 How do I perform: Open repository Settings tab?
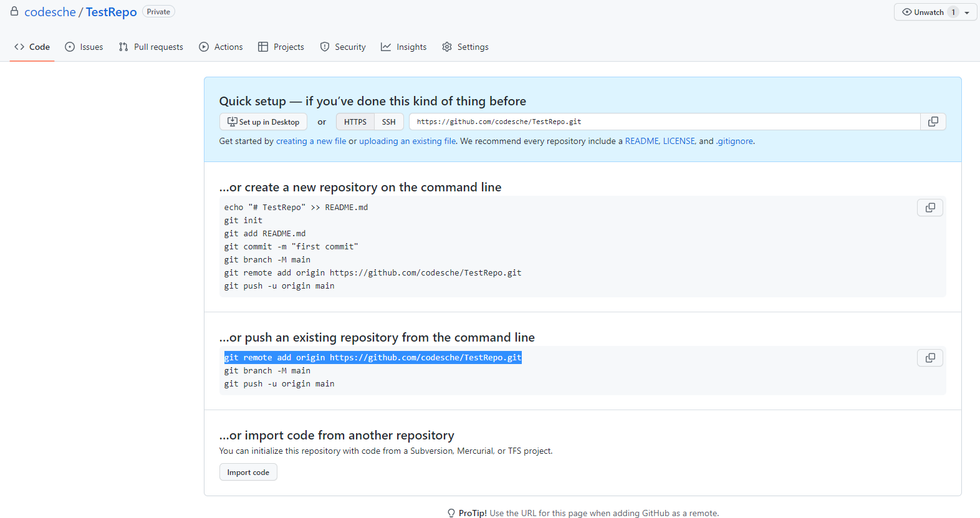465,47
